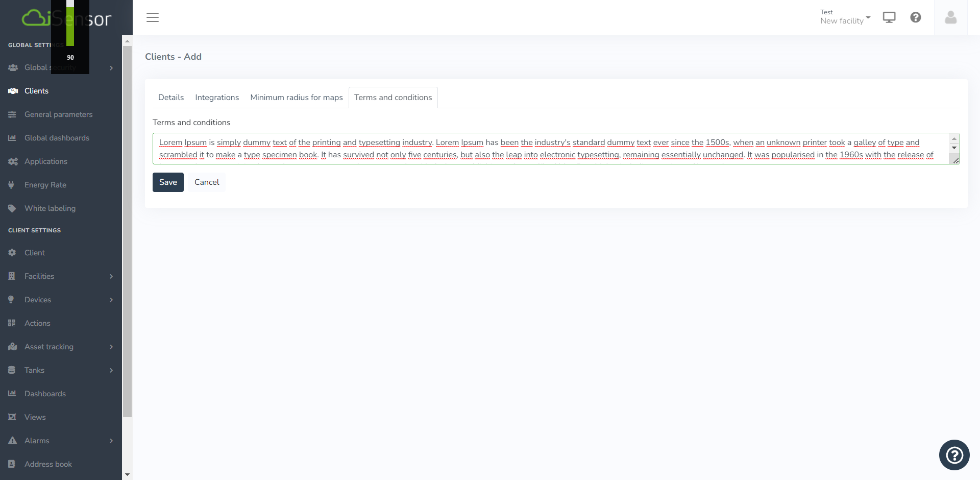Viewport: 980px width, 480px height.
Task: Open the user profile avatar
Action: click(950, 17)
